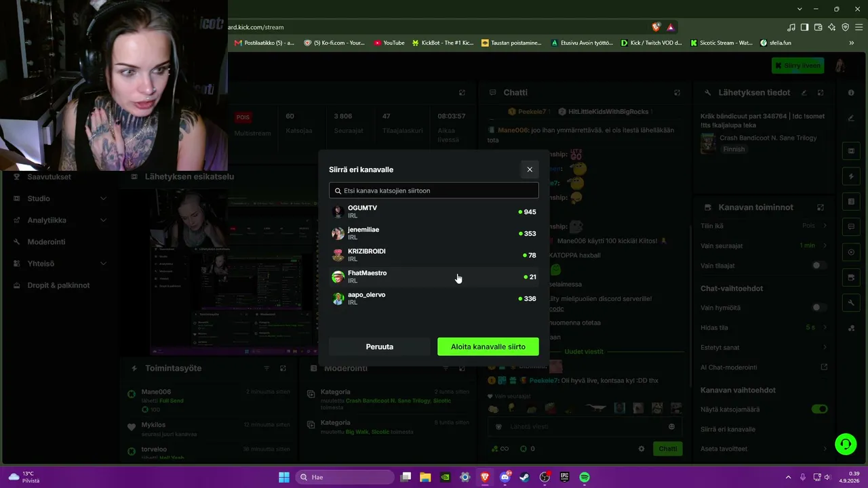This screenshot has height=488, width=868.
Task: Click the lightning bolt icon in right rail
Action: point(851,176)
